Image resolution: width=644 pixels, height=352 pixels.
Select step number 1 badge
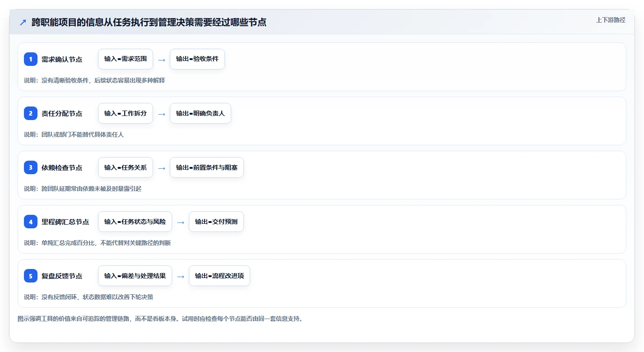[x=31, y=59]
